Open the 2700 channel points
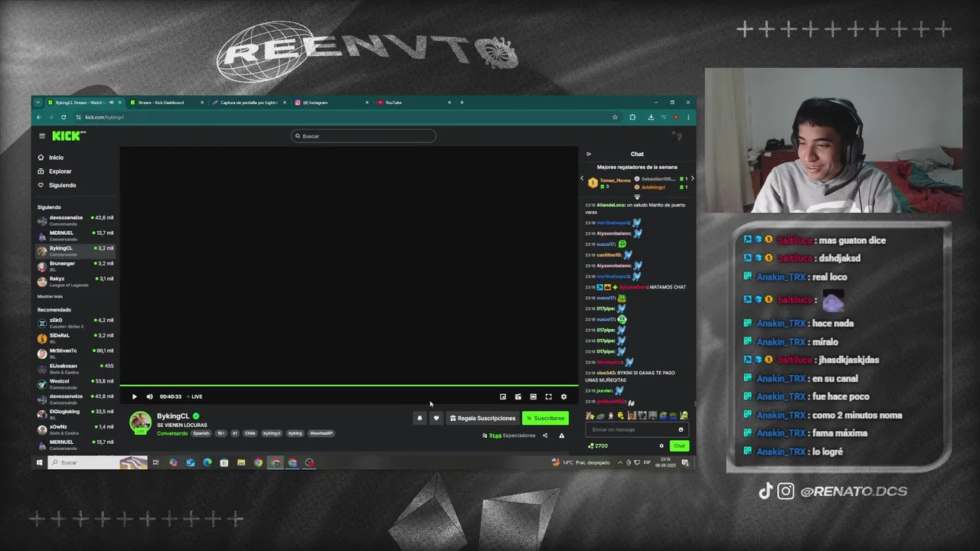Screen dimensions: 980x551 [598, 445]
